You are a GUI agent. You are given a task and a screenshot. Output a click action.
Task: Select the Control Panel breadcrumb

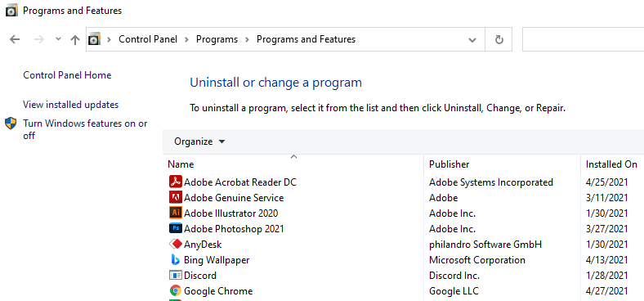[148, 39]
